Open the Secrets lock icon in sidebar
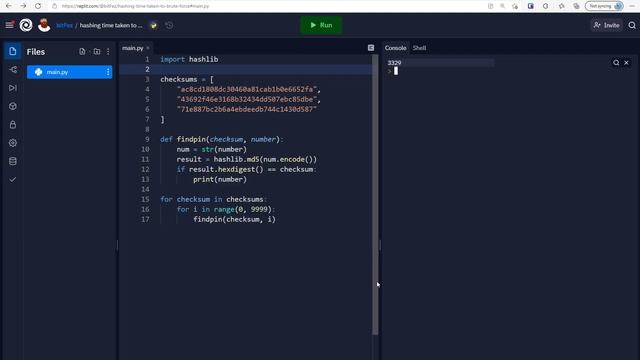 [13, 124]
